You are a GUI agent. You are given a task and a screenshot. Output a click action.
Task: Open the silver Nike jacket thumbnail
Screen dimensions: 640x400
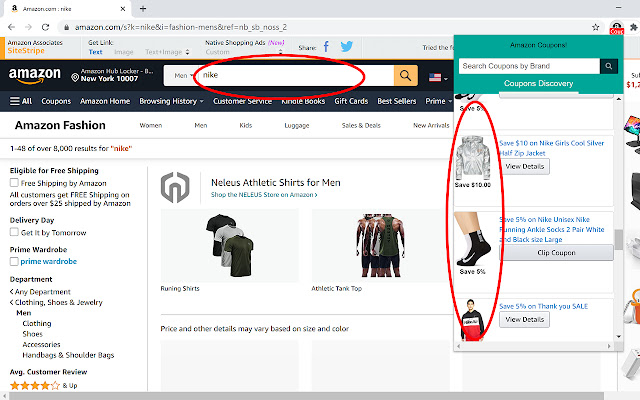click(473, 158)
